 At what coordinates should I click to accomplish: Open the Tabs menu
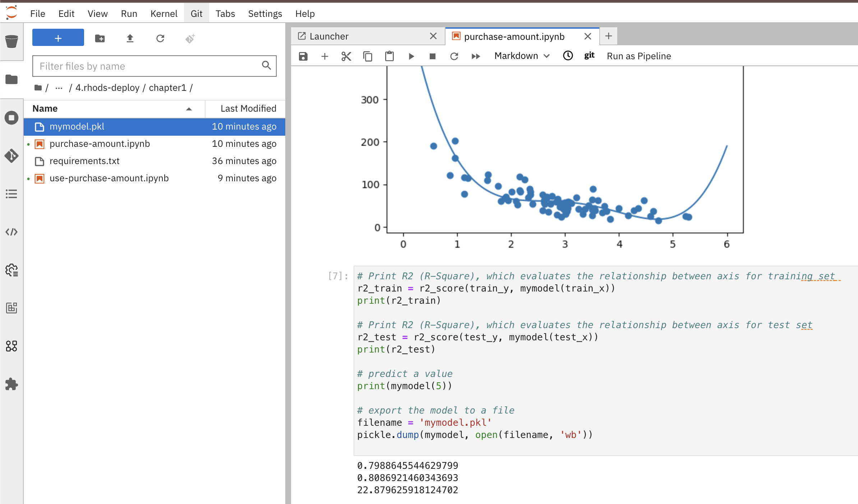click(225, 14)
